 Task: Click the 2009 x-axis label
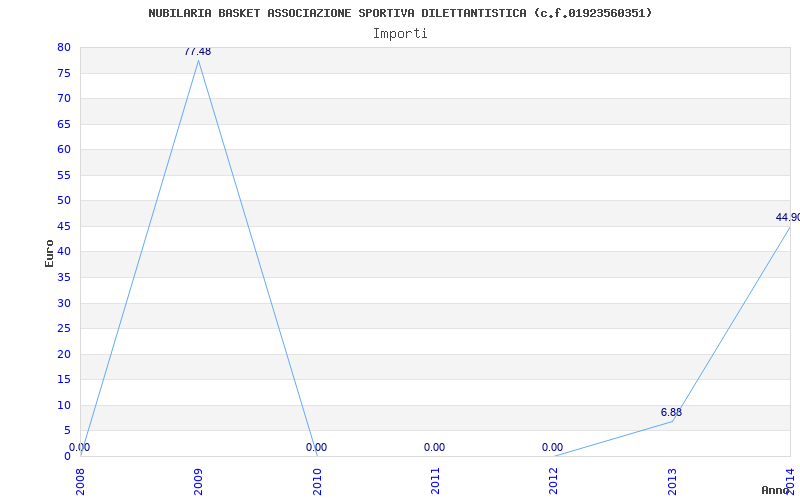point(198,481)
